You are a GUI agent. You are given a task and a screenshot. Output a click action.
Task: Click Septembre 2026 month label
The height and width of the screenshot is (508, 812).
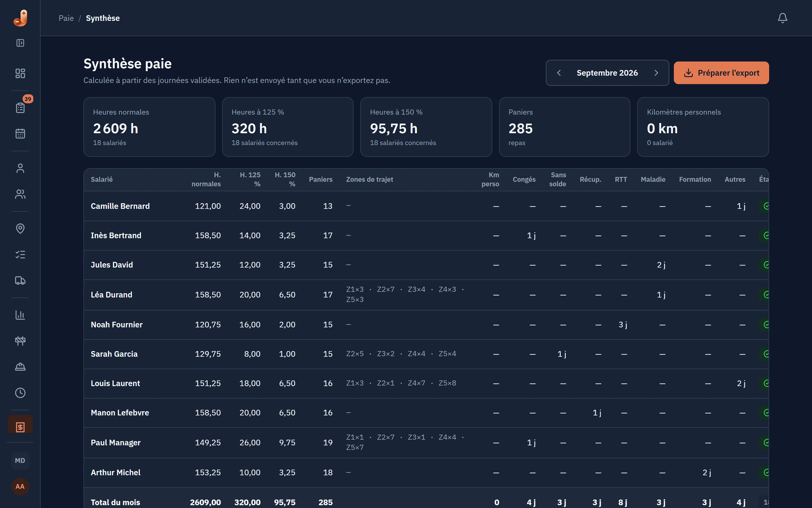[x=607, y=73]
